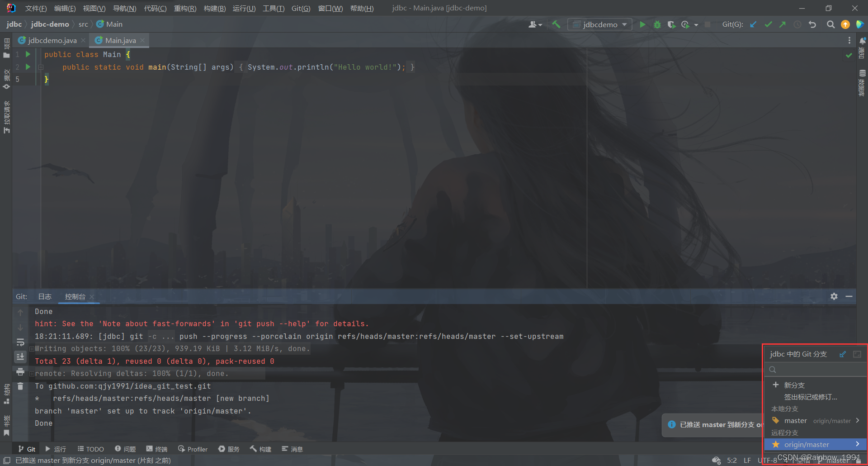Viewport: 868px width, 466px height.
Task: Expand folded main method at line 2
Action: tap(41, 67)
